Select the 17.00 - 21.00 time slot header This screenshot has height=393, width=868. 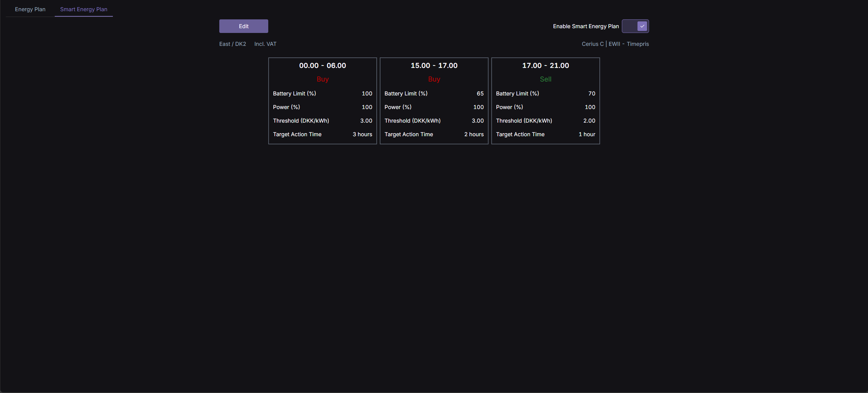click(x=545, y=66)
